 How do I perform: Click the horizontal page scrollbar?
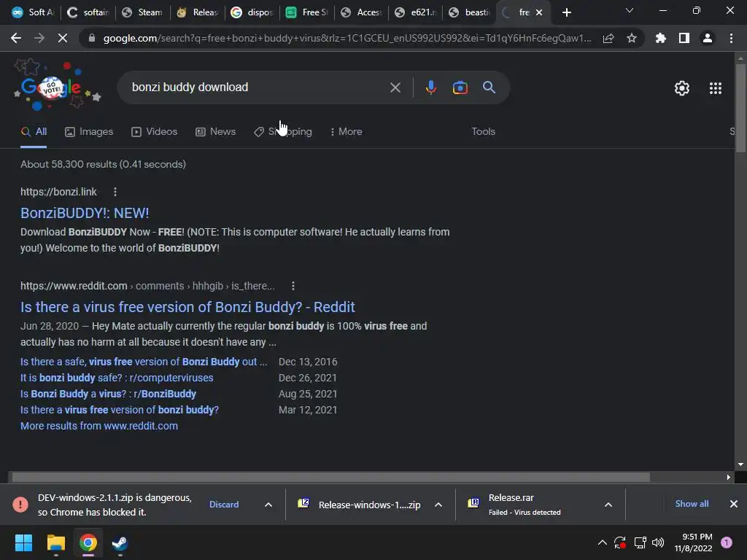click(x=330, y=477)
